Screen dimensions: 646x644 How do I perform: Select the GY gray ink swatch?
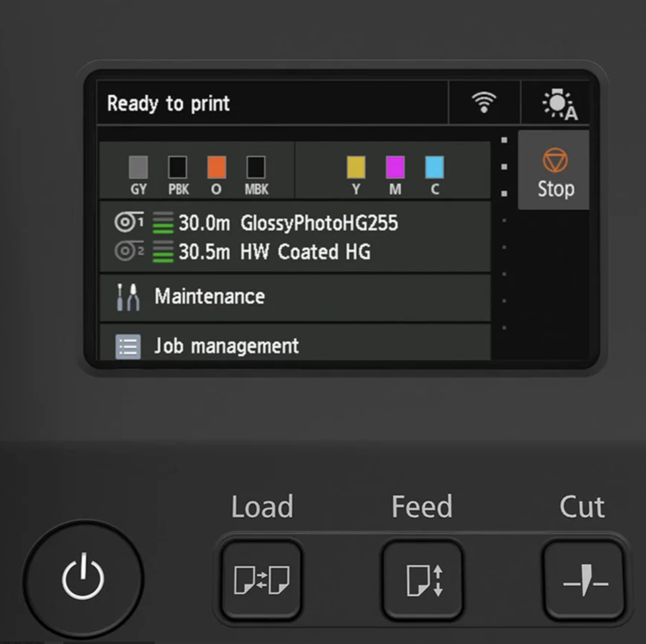tap(138, 168)
